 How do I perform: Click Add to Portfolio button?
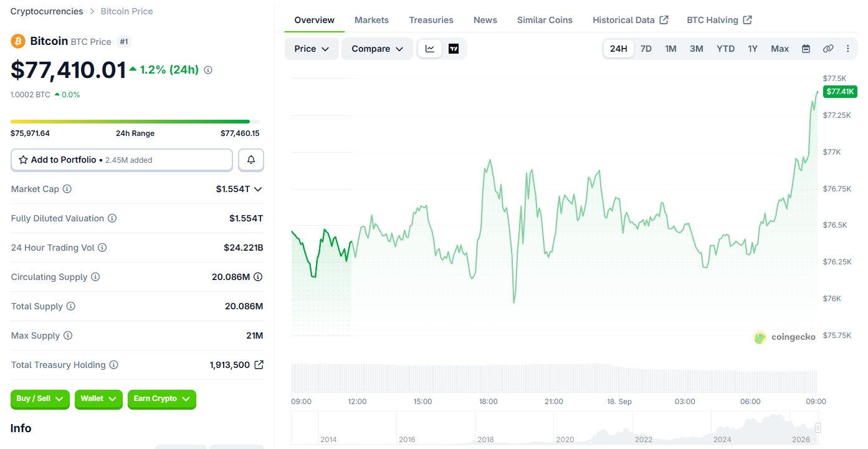click(122, 160)
